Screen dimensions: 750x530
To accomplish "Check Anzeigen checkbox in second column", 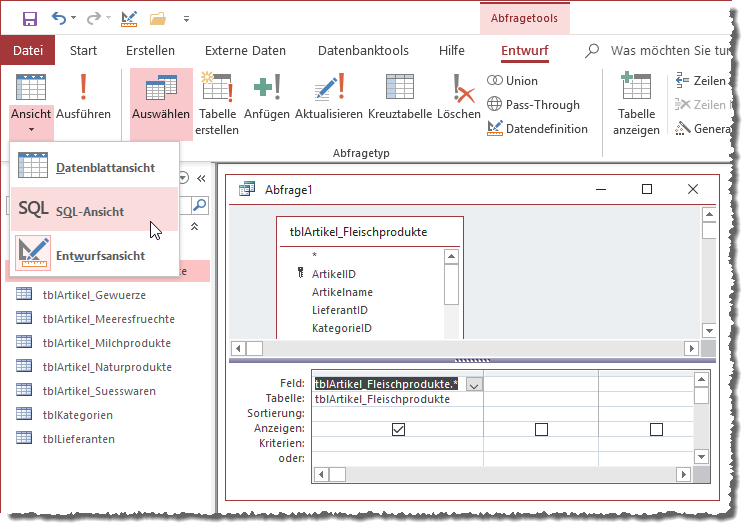I will click(541, 429).
